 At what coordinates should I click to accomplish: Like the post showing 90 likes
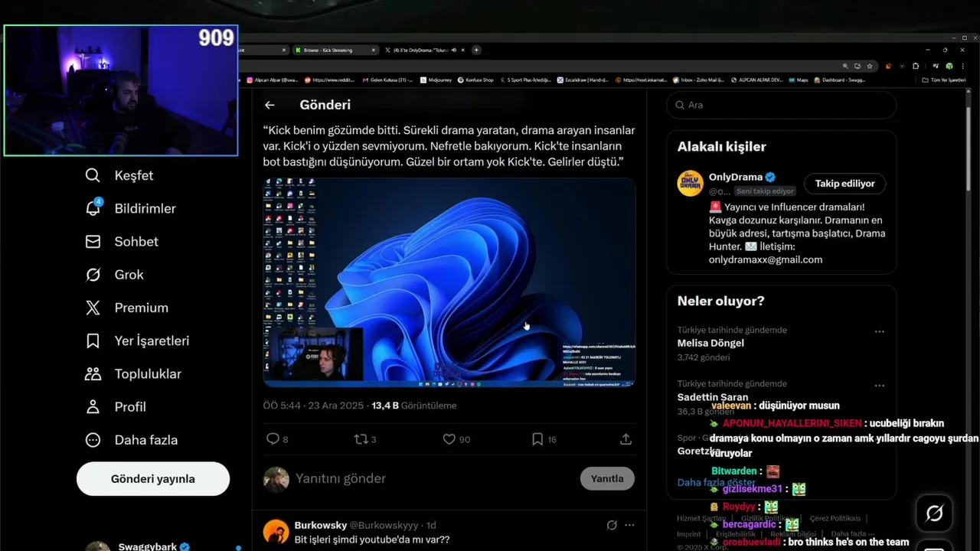pos(456,439)
